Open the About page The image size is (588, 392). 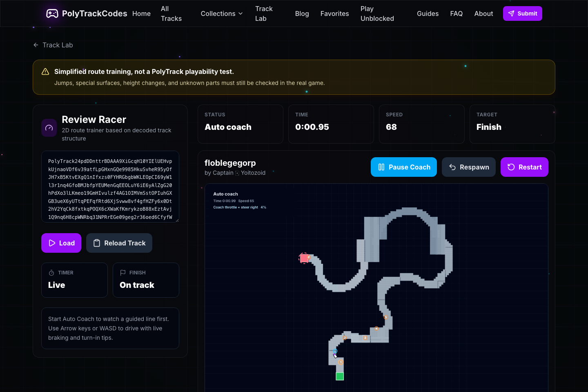(483, 13)
